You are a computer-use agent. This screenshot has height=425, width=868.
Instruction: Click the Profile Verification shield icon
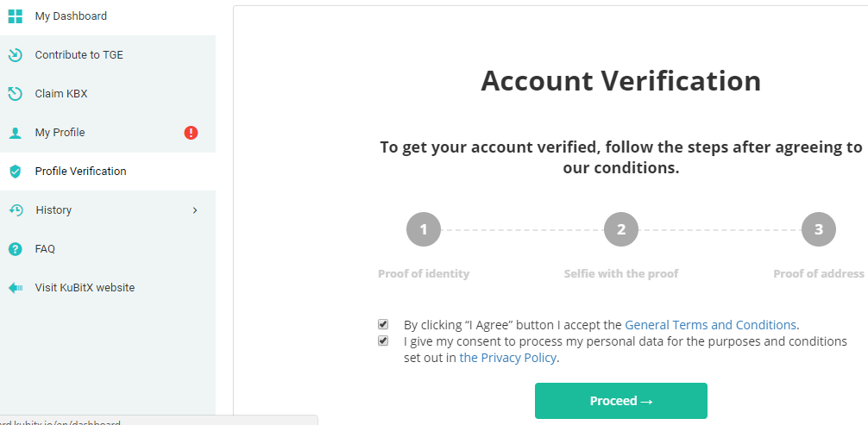16,172
